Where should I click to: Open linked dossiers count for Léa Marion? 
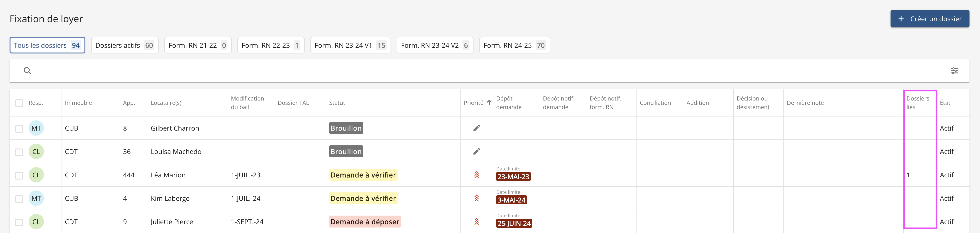[908, 175]
